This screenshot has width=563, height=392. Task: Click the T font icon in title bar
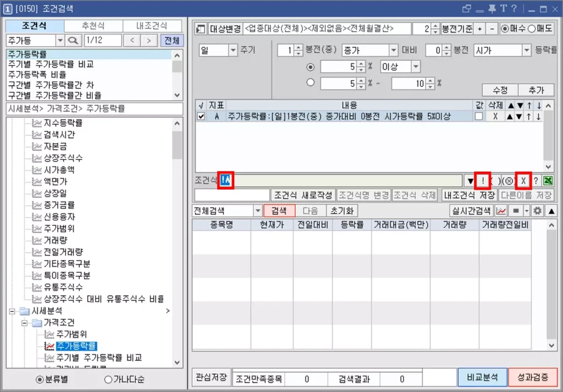504,9
